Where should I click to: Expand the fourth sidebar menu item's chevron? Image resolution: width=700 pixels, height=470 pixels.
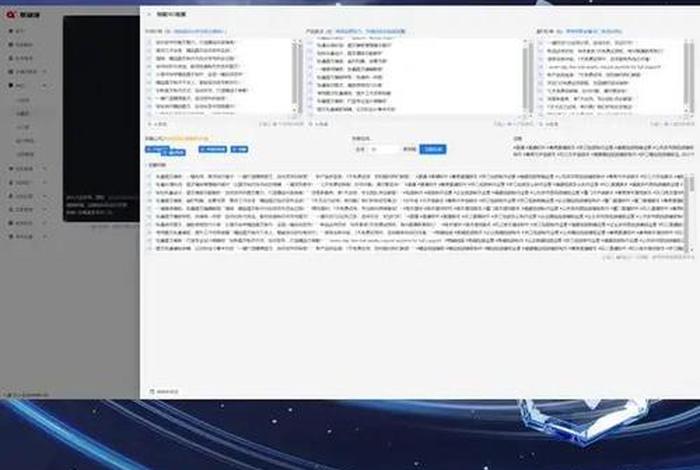tap(45, 71)
